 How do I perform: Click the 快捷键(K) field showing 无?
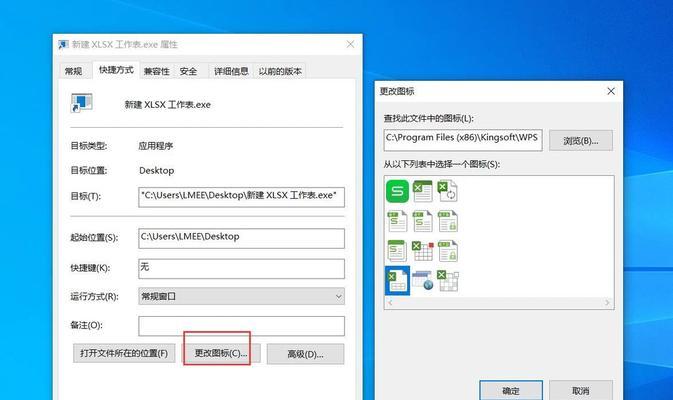241,269
